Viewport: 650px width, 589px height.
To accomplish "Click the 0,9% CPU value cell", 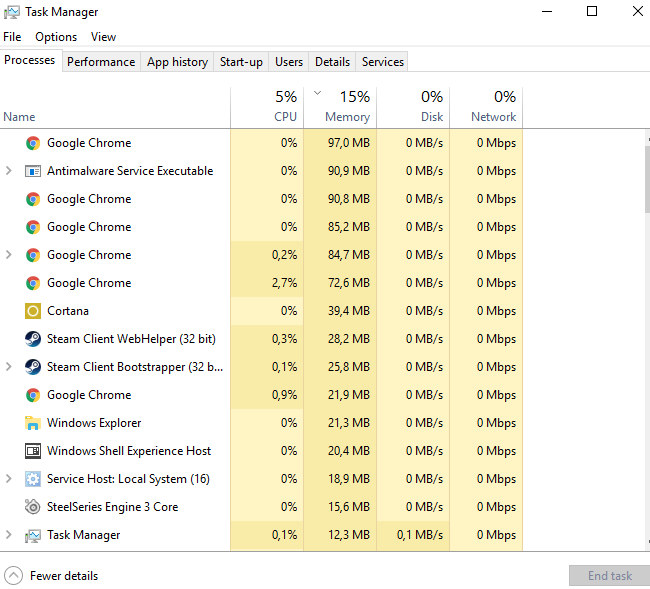I will tap(267, 395).
